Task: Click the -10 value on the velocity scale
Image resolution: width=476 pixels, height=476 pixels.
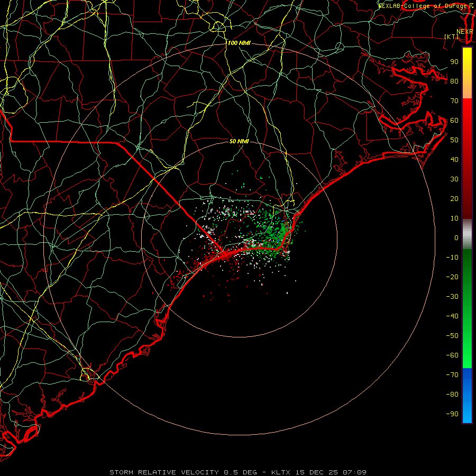Action: click(x=452, y=258)
